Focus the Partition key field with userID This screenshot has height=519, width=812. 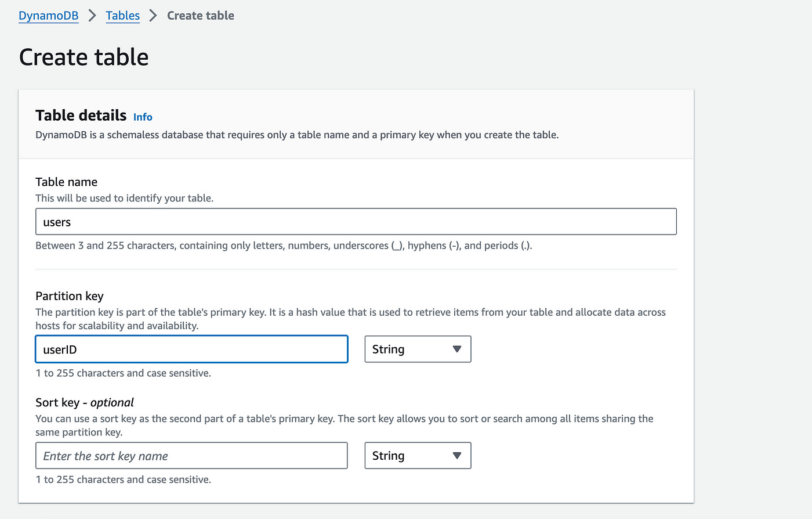point(191,349)
